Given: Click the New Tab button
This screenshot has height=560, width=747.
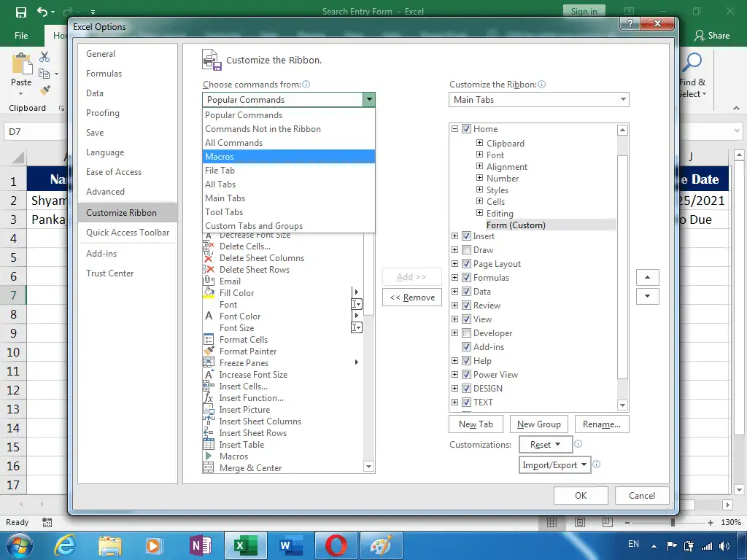Looking at the screenshot, I should click(x=476, y=424).
